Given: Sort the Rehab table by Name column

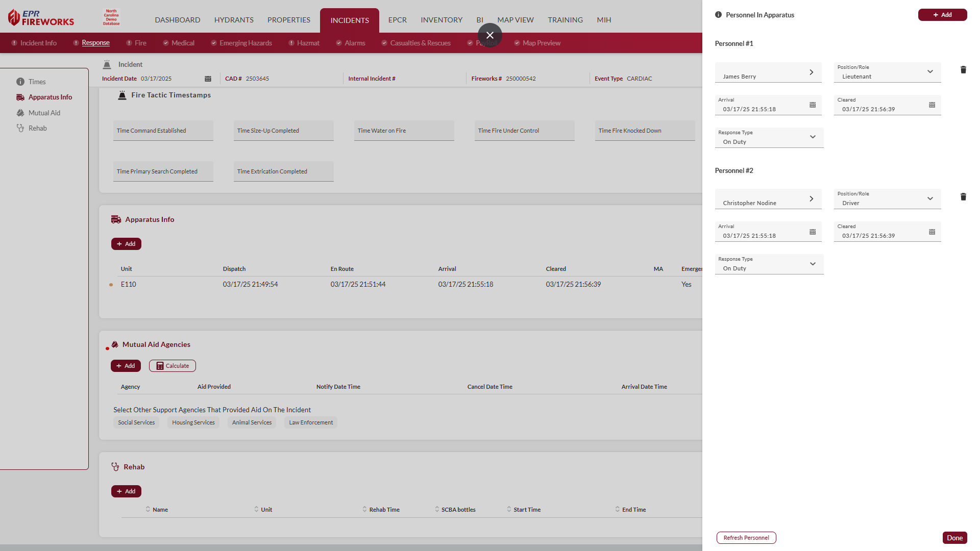Looking at the screenshot, I should pyautogui.click(x=160, y=510).
